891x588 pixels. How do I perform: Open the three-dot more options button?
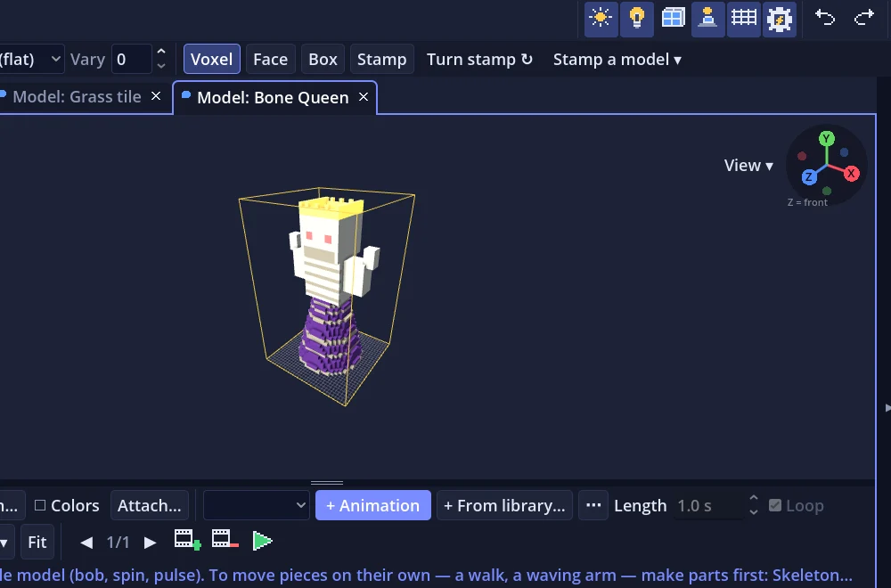coord(593,505)
